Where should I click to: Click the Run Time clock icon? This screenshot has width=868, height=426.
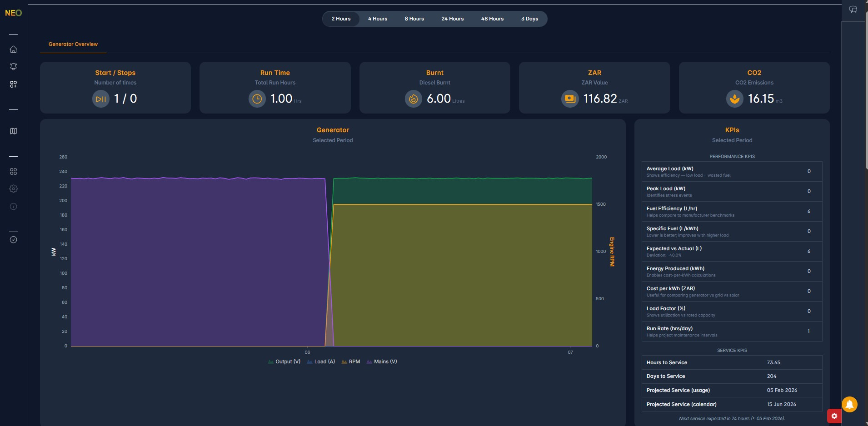[257, 99]
